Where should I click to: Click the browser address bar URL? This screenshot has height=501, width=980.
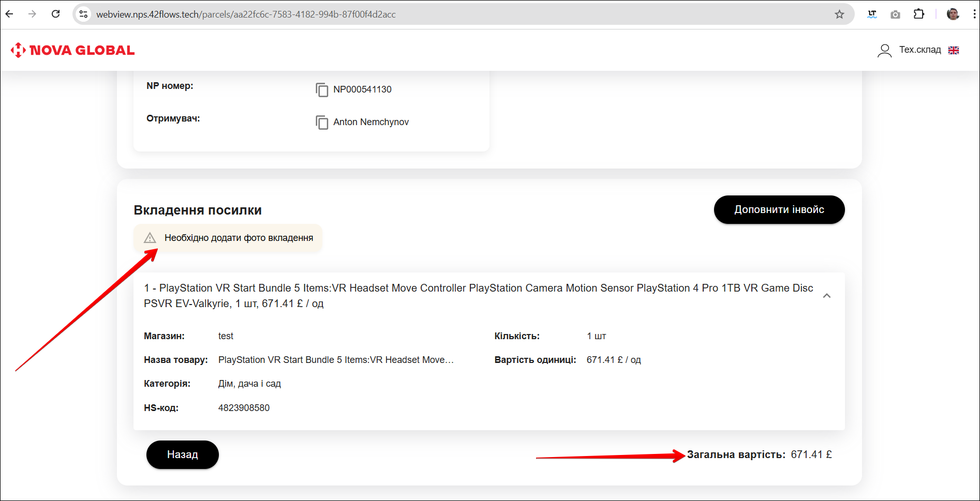(x=246, y=14)
